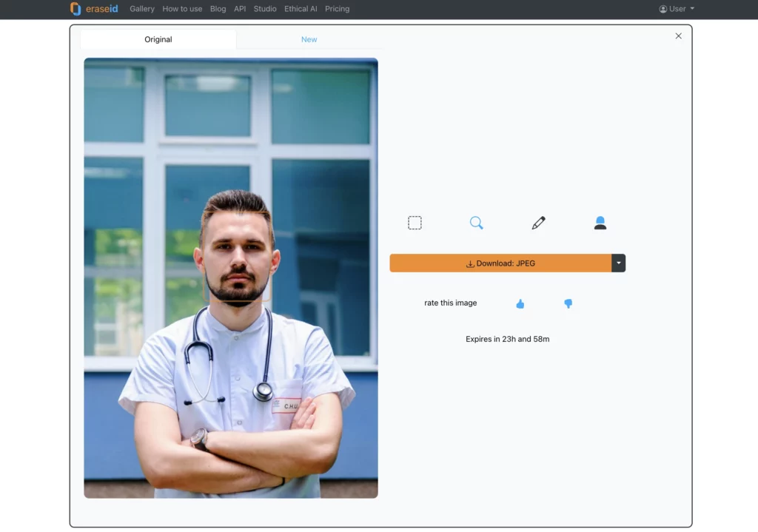Open the Pricing page
The width and height of the screenshot is (758, 532).
click(x=338, y=9)
